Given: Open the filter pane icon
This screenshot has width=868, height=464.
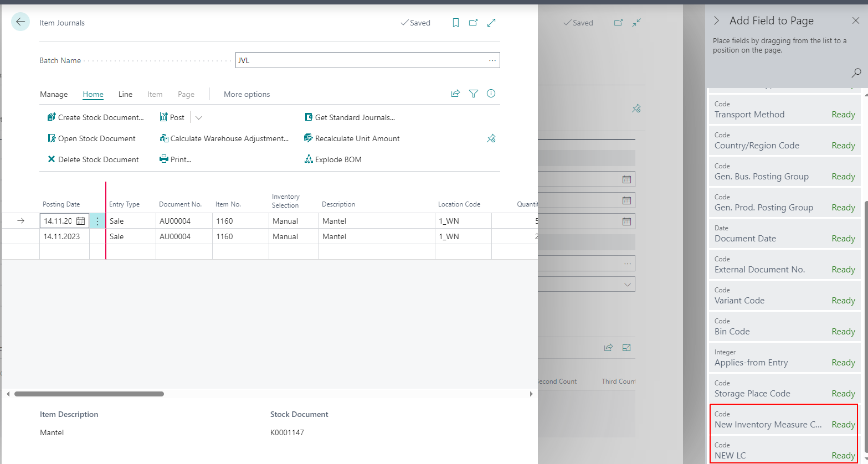Looking at the screenshot, I should [473, 94].
